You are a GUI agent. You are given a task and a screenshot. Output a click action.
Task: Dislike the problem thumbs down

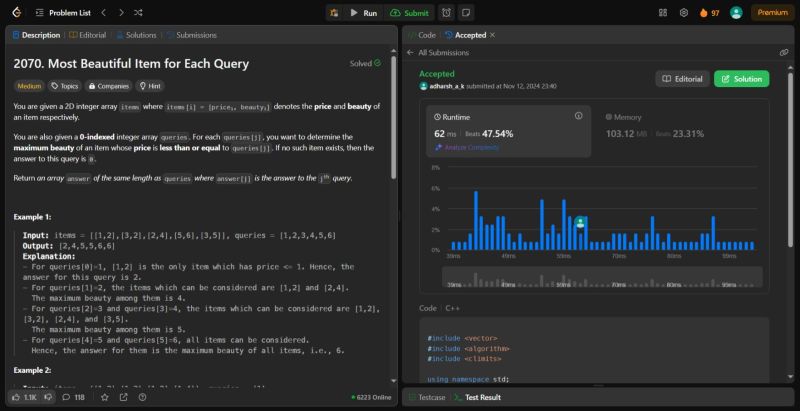(48, 397)
